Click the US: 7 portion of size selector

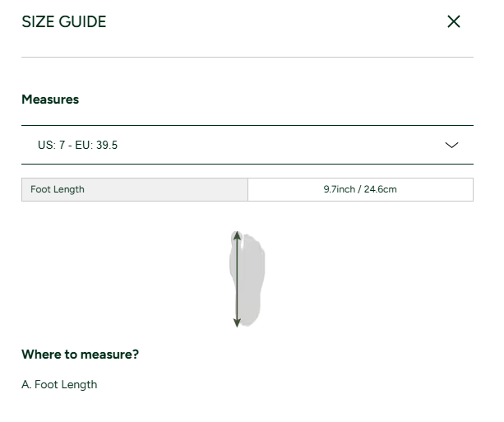[52, 145]
